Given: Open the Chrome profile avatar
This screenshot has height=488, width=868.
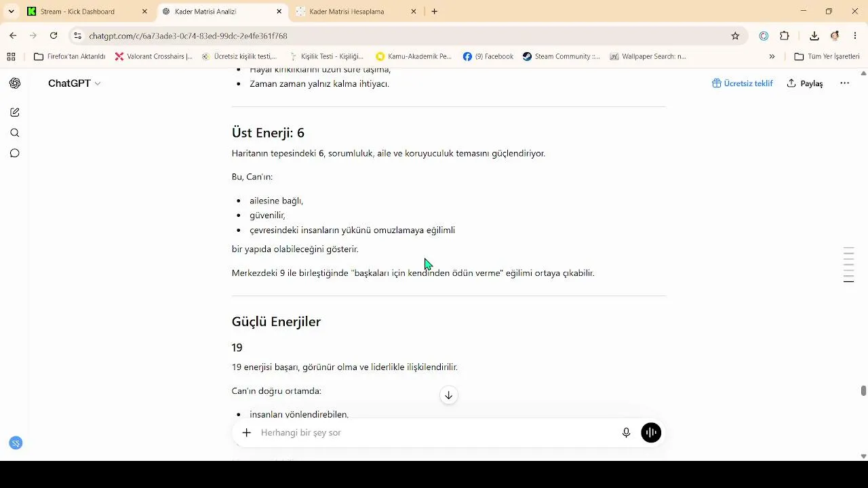Looking at the screenshot, I should [x=835, y=36].
